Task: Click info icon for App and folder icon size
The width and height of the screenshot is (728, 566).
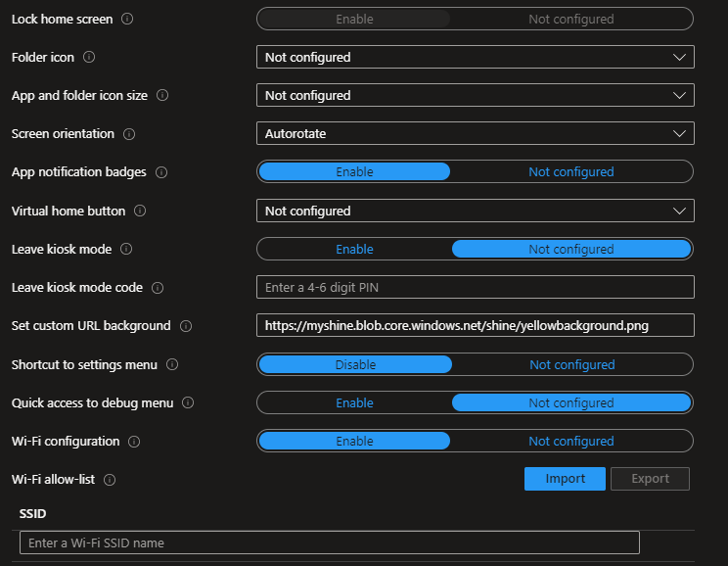Action: click(162, 96)
